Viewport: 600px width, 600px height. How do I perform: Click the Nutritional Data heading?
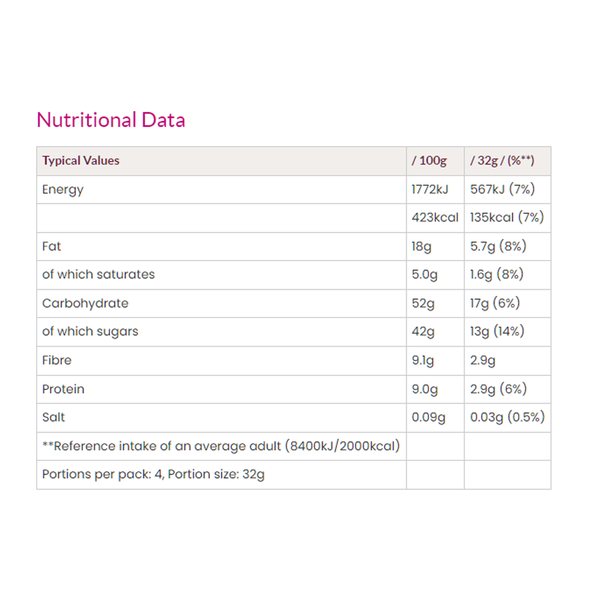[111, 121]
